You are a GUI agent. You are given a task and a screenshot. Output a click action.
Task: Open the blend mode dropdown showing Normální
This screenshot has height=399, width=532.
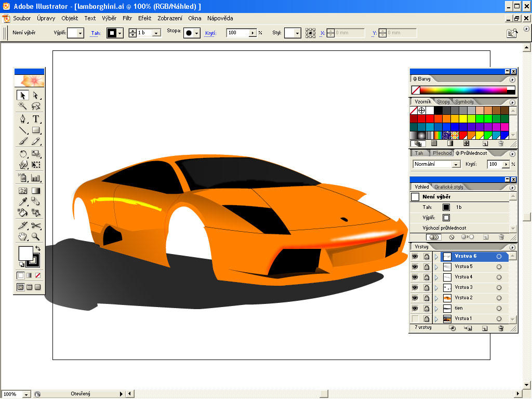tap(455, 164)
